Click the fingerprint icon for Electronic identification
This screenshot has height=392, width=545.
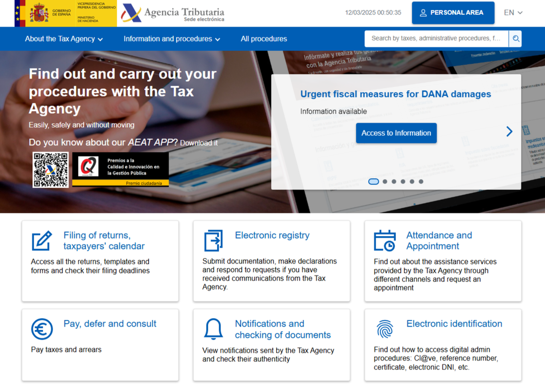(385, 329)
